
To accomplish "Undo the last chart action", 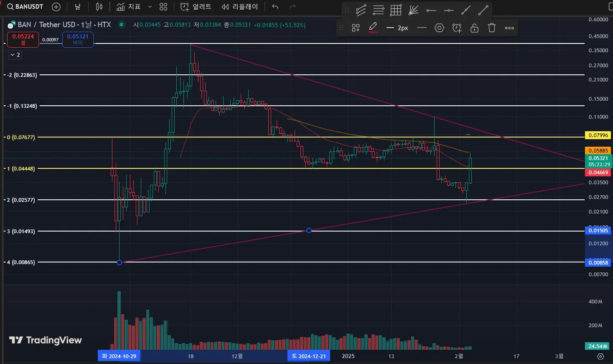I will 275,7.
